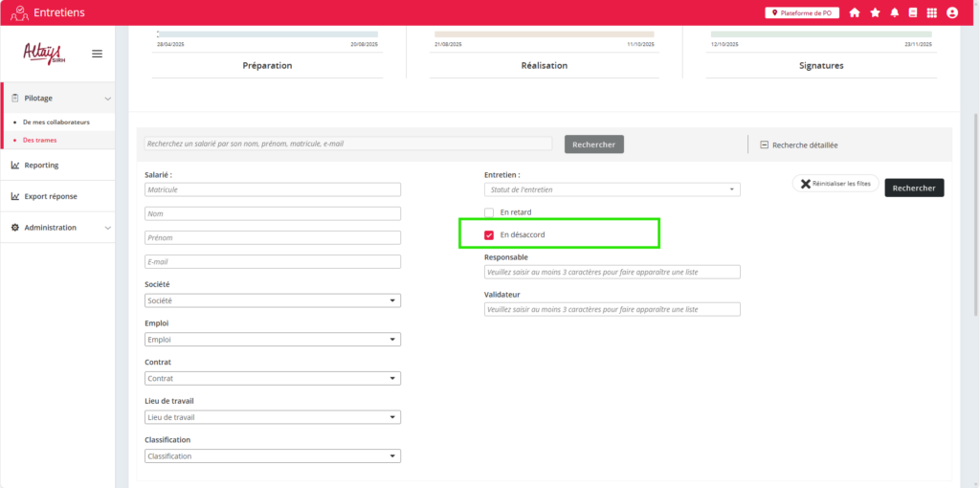Toggle the hamburger sidebar menu
980x488 pixels.
tap(97, 54)
